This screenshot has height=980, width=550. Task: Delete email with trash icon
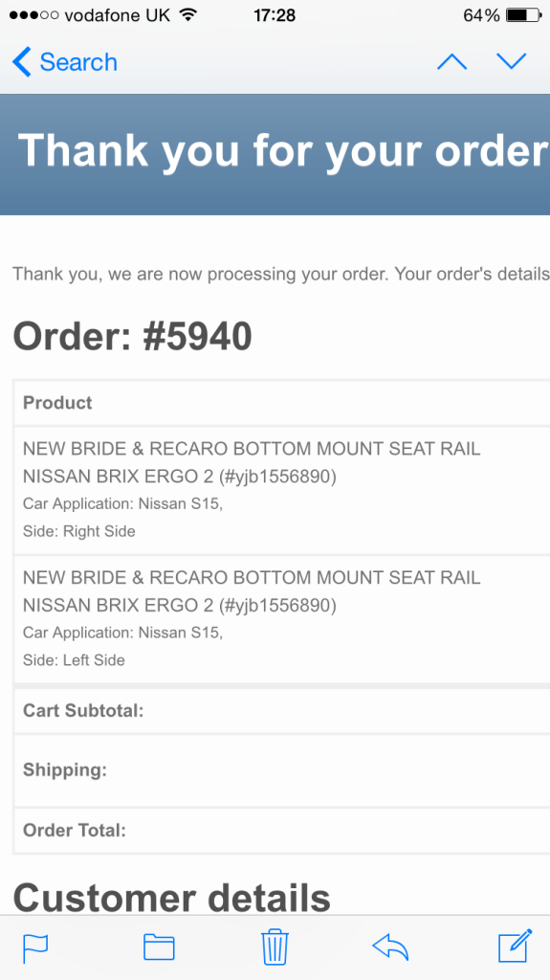[x=275, y=947]
